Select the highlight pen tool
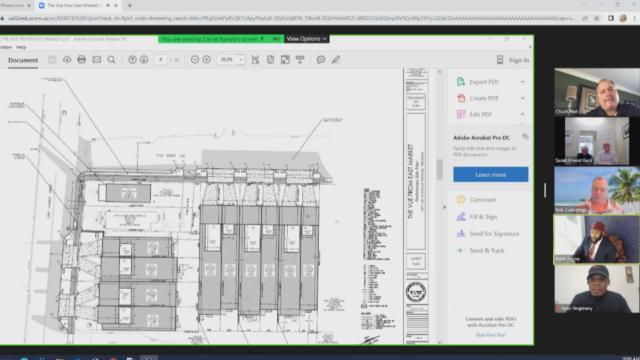This screenshot has width=640, height=360. [336, 60]
